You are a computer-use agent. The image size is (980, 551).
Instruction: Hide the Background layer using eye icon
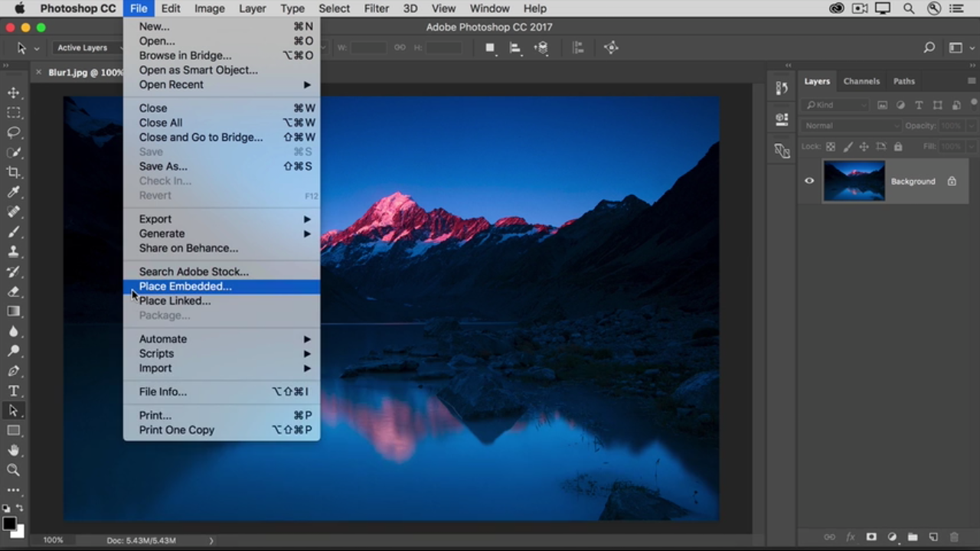809,181
